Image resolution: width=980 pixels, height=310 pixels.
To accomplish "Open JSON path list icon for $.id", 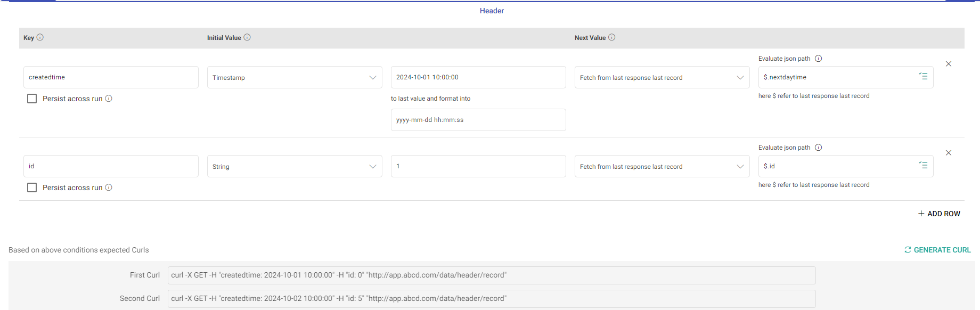I will click(923, 166).
